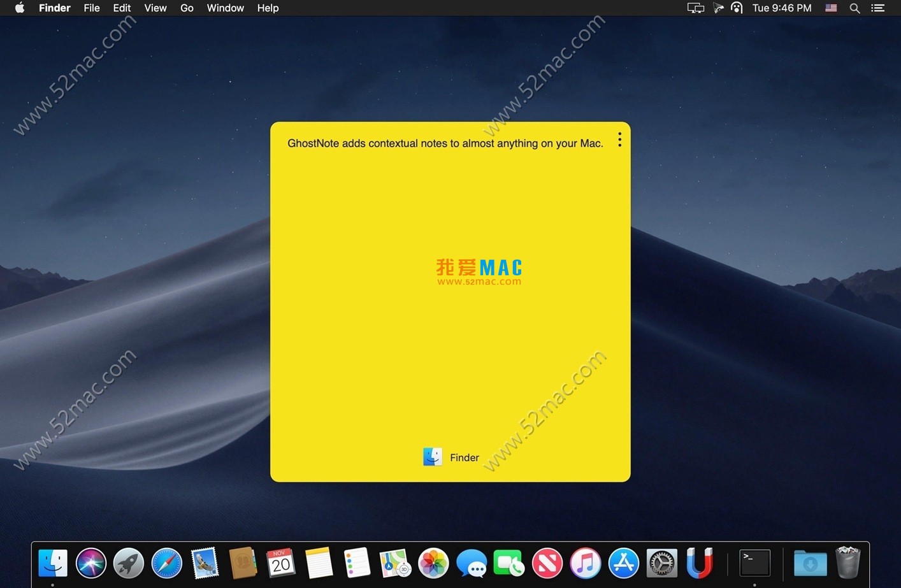The height and width of the screenshot is (588, 901).
Task: Open Messages speech bubble in the Dock
Action: click(x=472, y=563)
